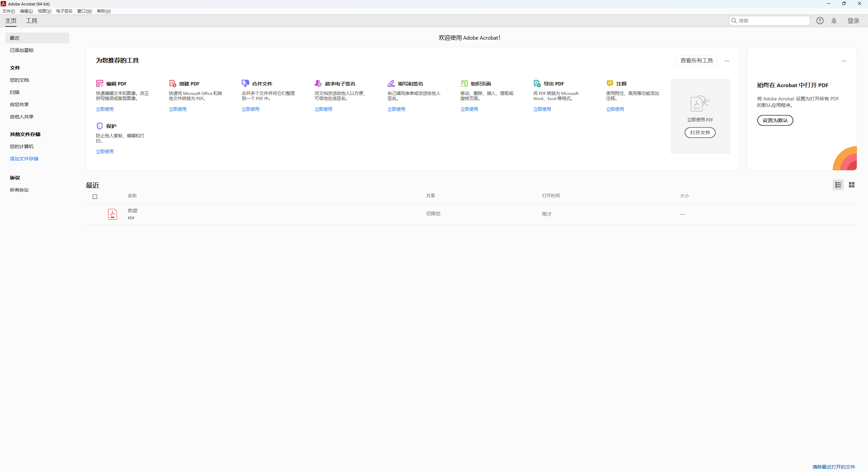The image size is (868, 472).
Task: Click the 打开时间 column header
Action: pos(551,196)
